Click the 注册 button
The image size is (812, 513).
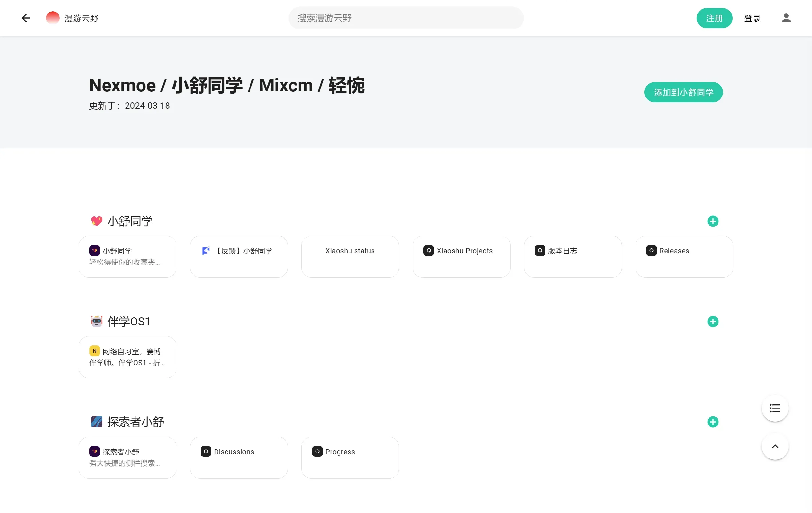click(x=714, y=18)
